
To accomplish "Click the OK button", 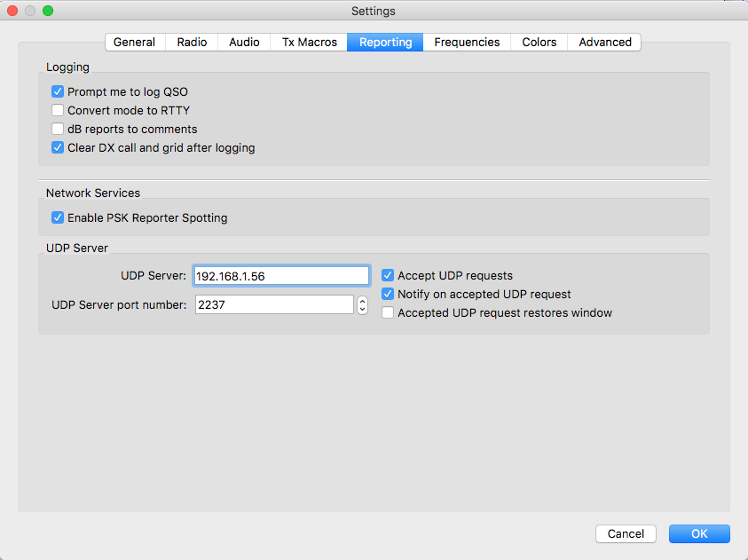I will tap(699, 533).
